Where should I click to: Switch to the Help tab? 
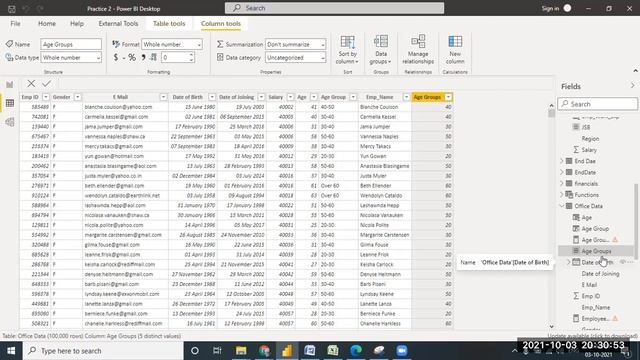coord(77,24)
